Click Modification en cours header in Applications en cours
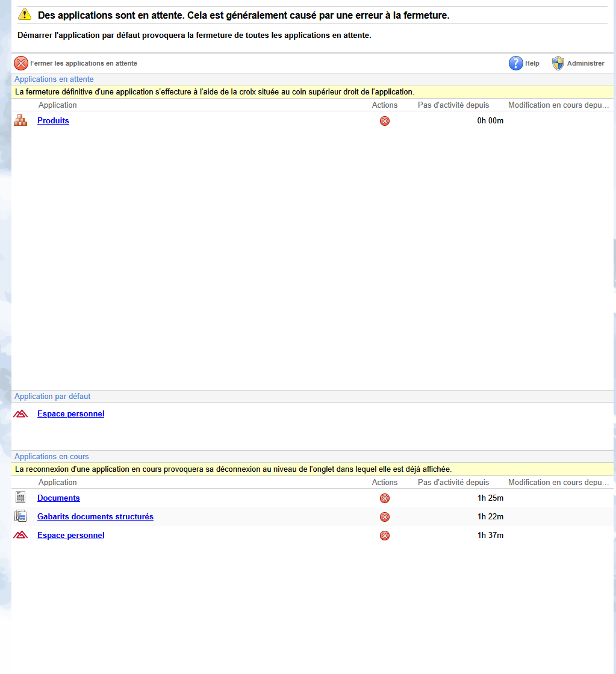Viewport: 616px width, 674px height. pos(558,482)
